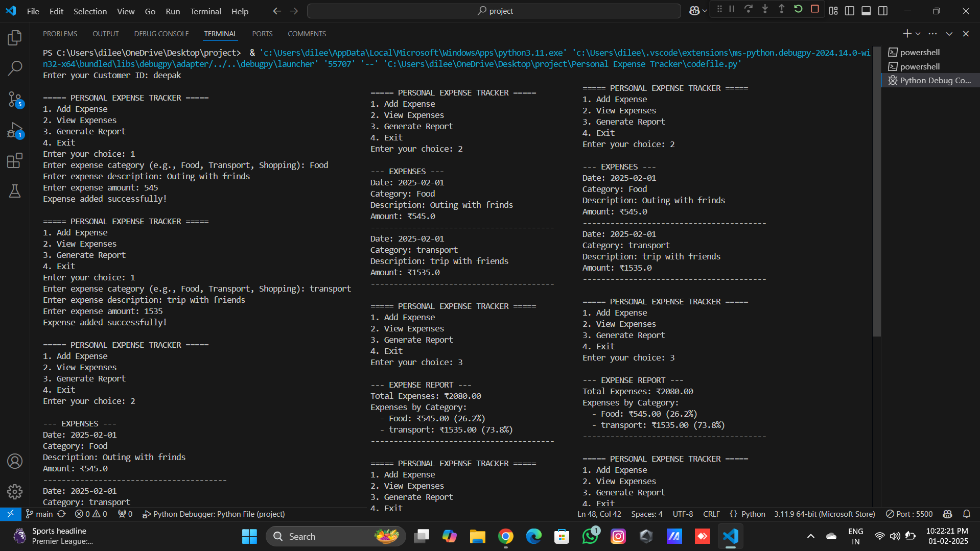Stop the debug session with red square
This screenshot has width=980, height=551.
coord(814,9)
